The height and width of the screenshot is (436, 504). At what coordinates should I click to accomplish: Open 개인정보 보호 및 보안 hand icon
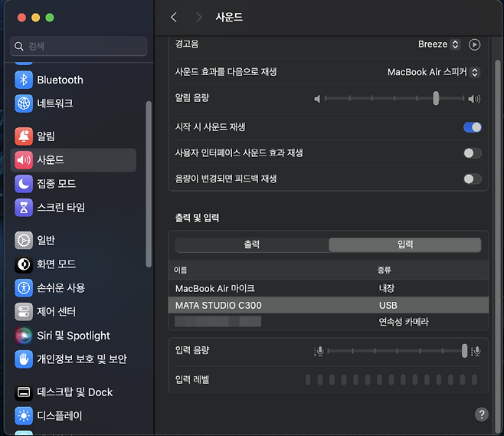24,359
